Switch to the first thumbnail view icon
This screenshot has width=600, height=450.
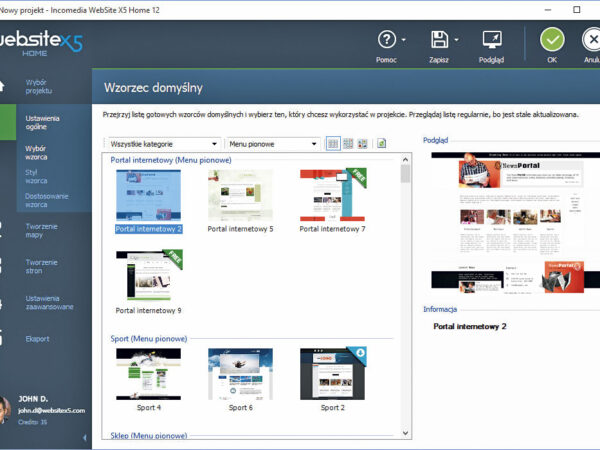coord(333,144)
